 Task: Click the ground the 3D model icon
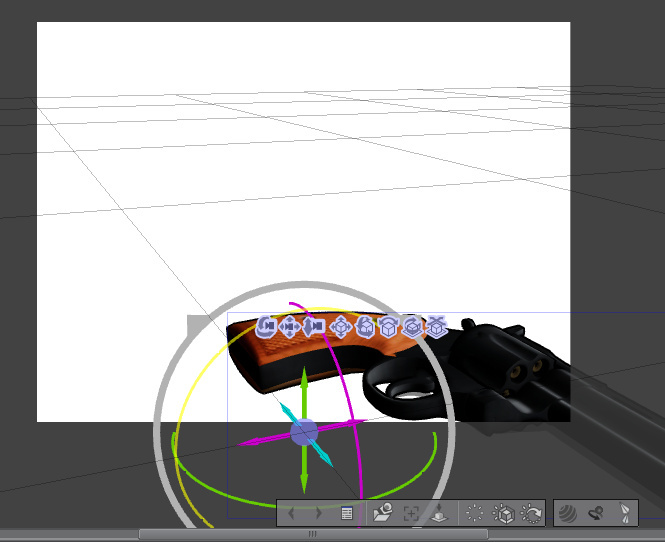[x=439, y=513]
